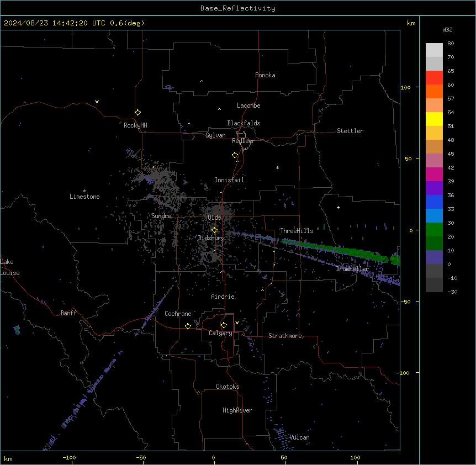Click the Okotoks label
The image size is (476, 465).
click(x=228, y=387)
